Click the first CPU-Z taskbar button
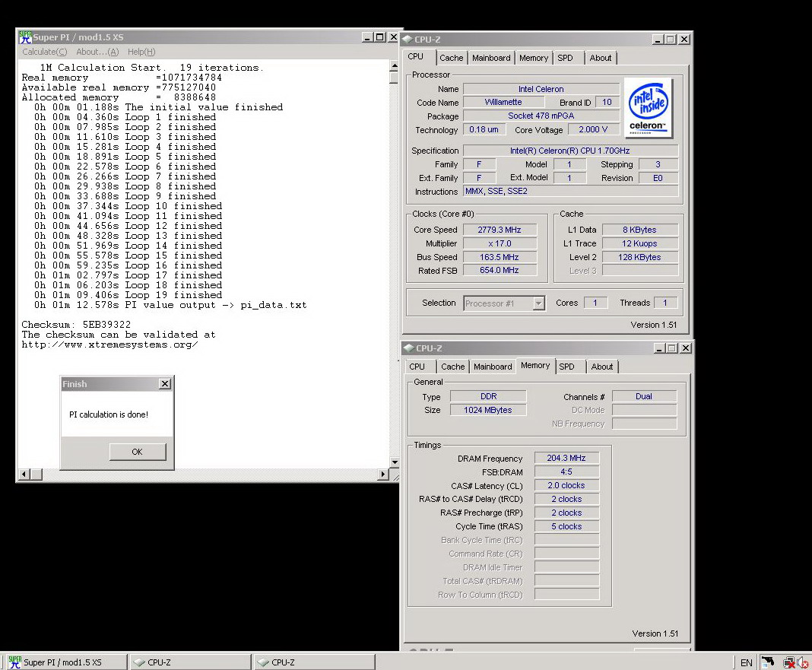The image size is (812, 670). point(190,662)
